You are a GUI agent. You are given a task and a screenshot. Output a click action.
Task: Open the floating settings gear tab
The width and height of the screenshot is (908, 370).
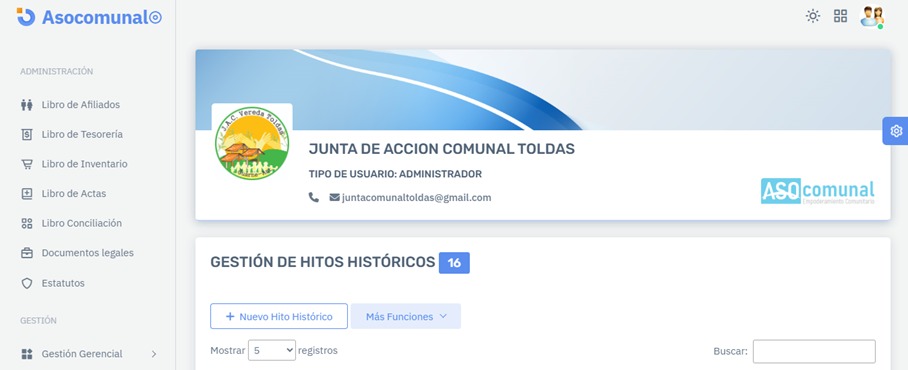tap(896, 131)
